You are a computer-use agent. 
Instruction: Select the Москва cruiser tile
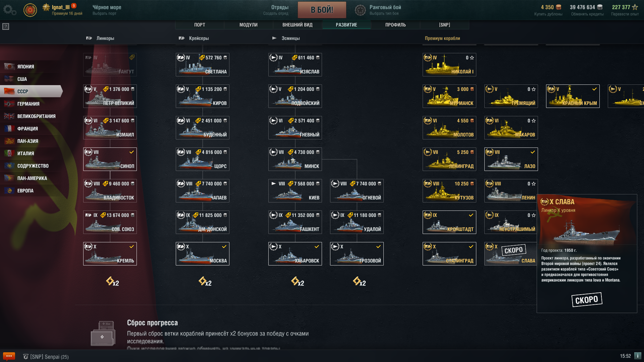[x=203, y=254]
